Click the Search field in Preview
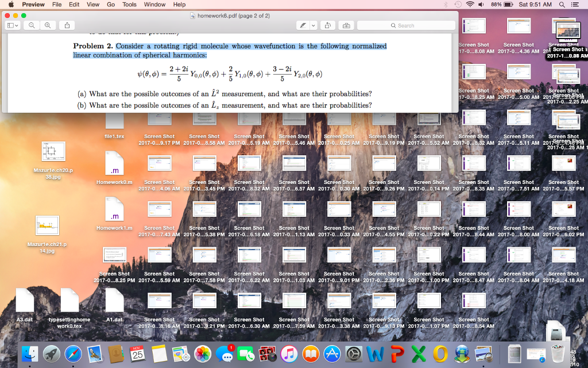 click(x=406, y=25)
